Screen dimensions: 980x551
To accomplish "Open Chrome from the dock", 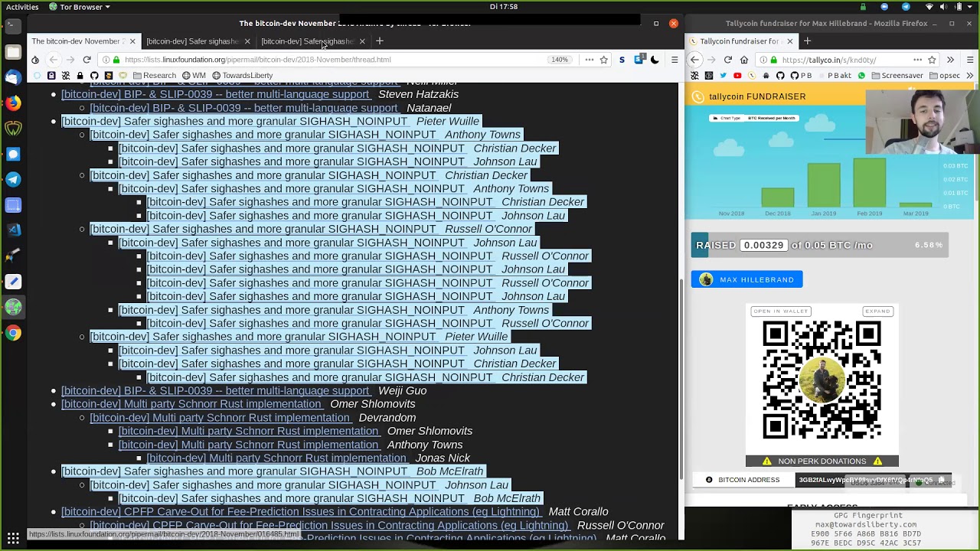I will pos(13,333).
